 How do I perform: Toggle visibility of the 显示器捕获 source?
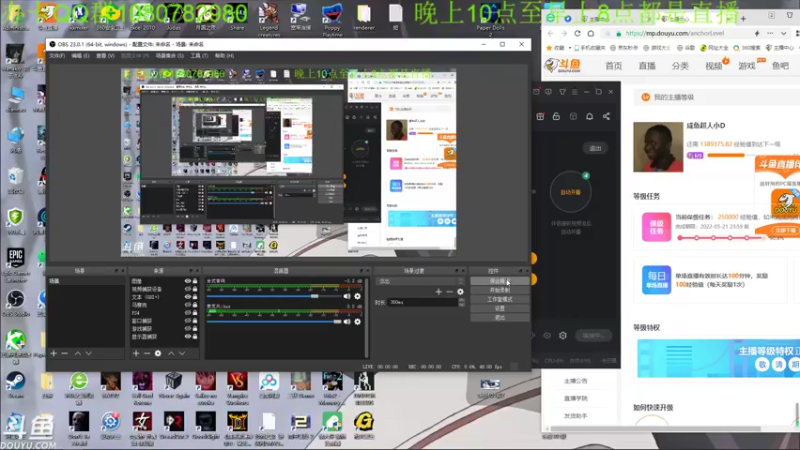pos(187,337)
